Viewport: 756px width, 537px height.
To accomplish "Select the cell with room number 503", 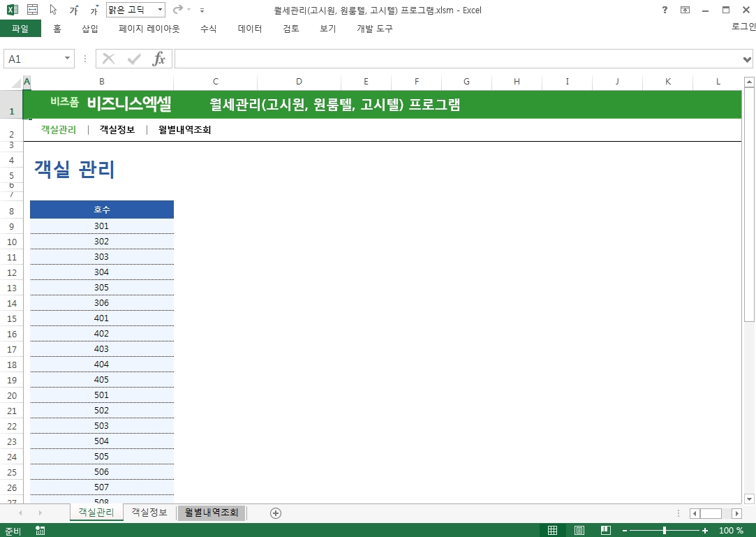I will pyautogui.click(x=102, y=425).
